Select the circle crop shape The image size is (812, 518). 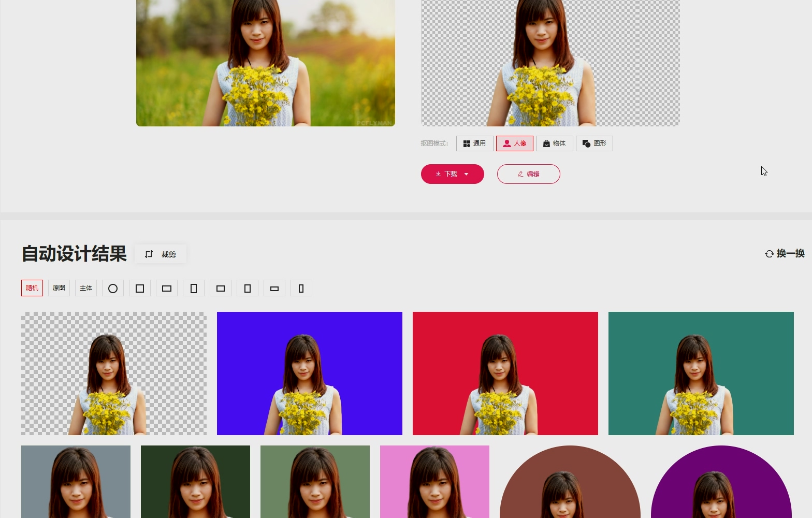tap(113, 289)
